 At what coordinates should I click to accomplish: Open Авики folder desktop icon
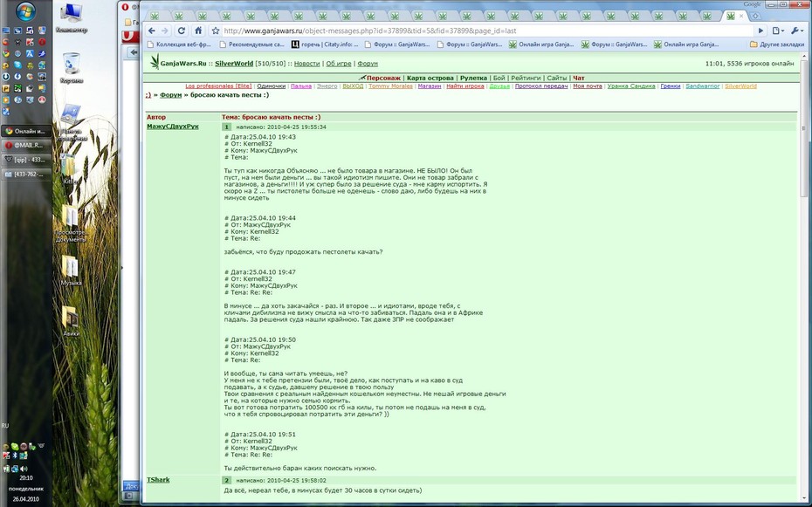tap(71, 321)
